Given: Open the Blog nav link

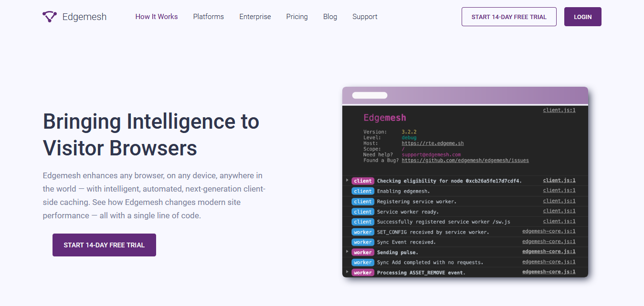Looking at the screenshot, I should (x=330, y=17).
